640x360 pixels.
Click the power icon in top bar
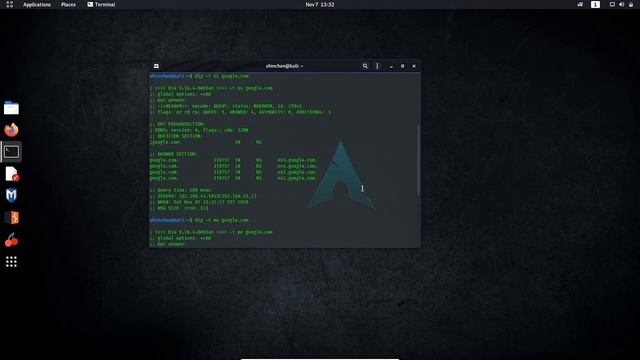[631, 4]
